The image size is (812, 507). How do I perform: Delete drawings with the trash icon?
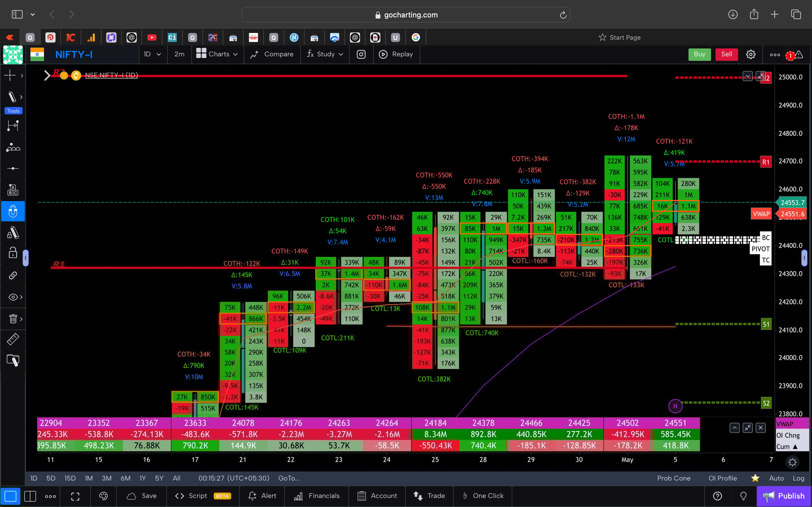[12, 319]
